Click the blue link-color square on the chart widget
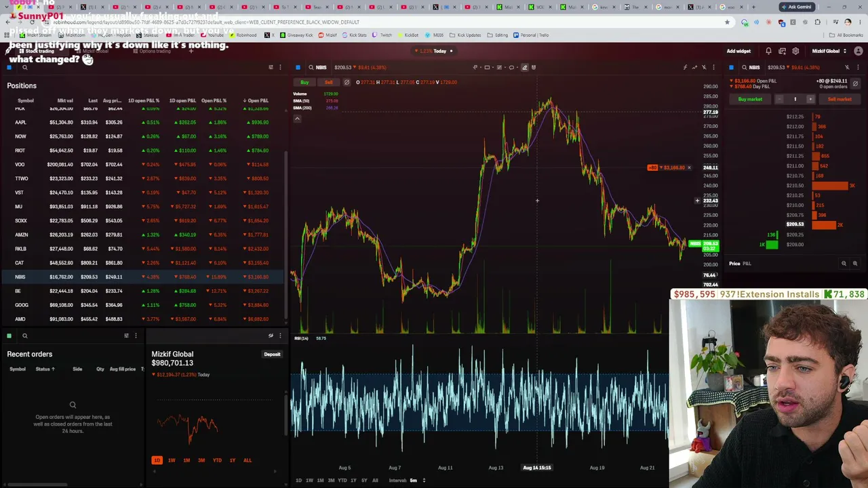 tap(298, 67)
